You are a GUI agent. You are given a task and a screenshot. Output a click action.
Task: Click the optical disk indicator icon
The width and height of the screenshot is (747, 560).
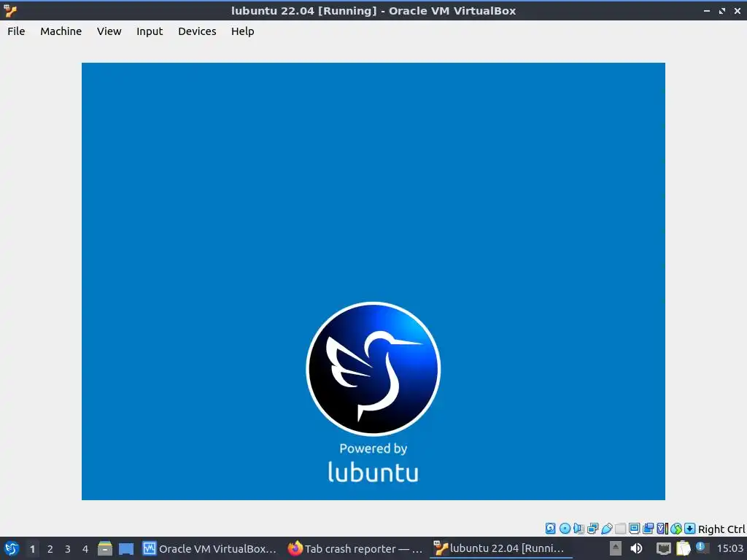coord(565,528)
